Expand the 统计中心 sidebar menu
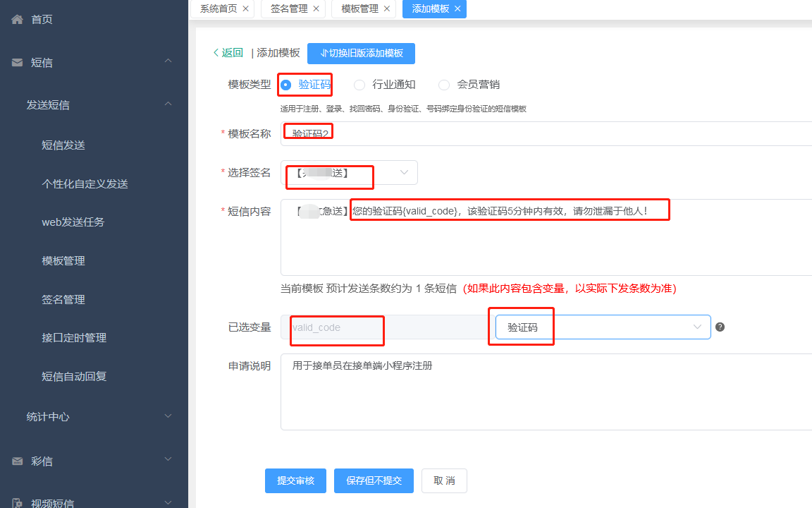The width and height of the screenshot is (812, 508). tap(168, 416)
